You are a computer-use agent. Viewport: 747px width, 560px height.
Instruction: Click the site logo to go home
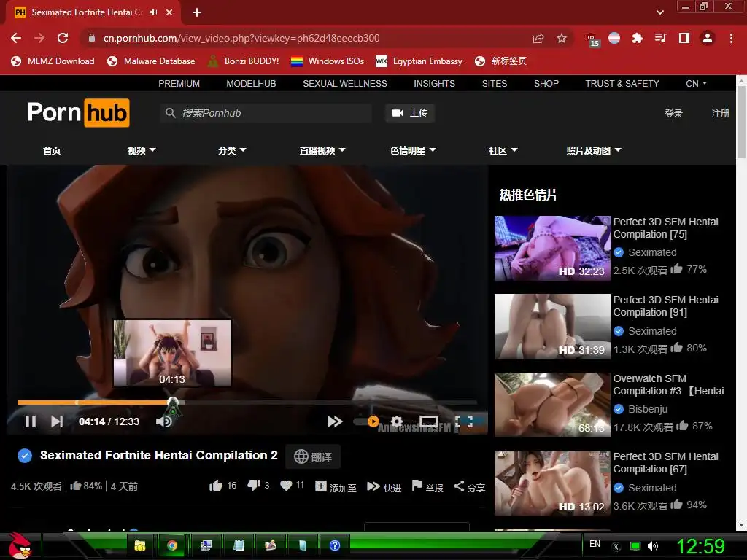[x=79, y=113]
